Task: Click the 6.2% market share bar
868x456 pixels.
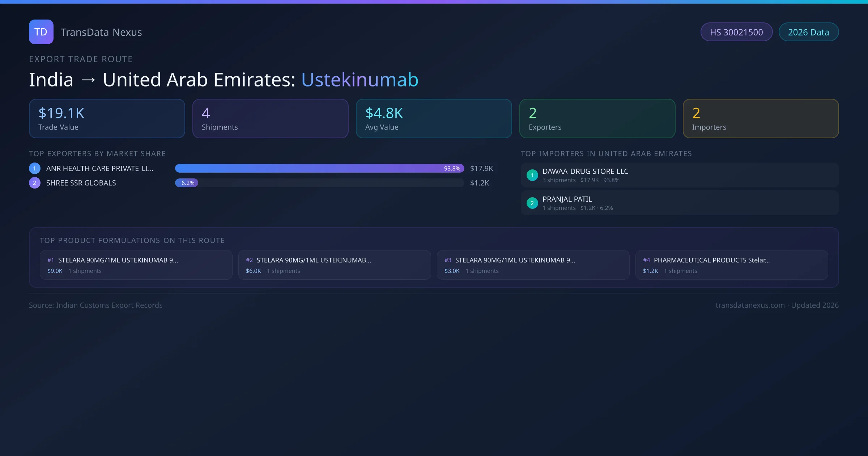Action: (x=187, y=183)
